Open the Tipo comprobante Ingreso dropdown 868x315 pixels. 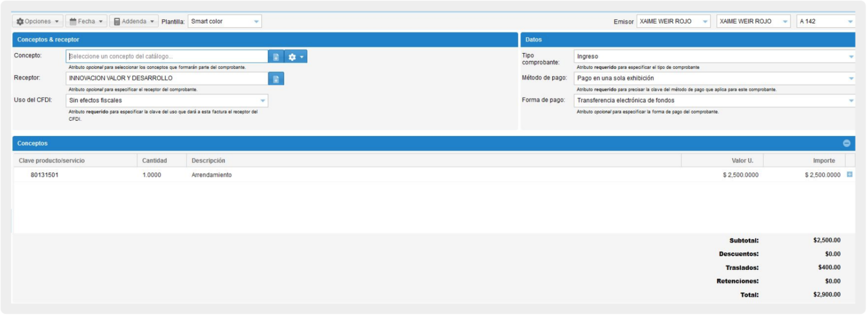click(x=714, y=56)
